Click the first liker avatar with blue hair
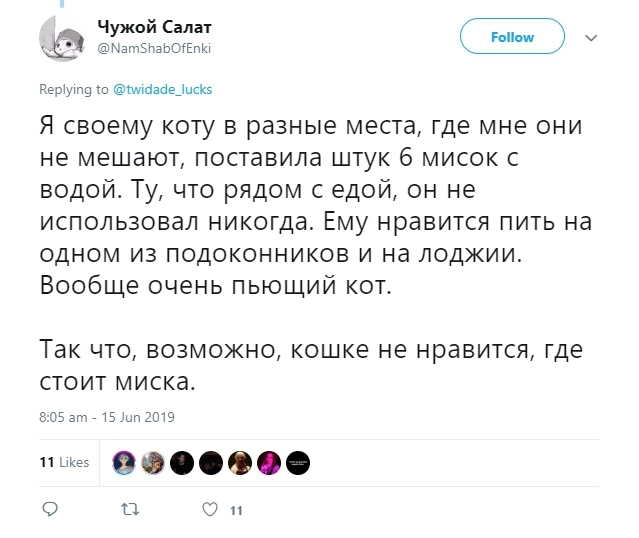 click(x=124, y=462)
